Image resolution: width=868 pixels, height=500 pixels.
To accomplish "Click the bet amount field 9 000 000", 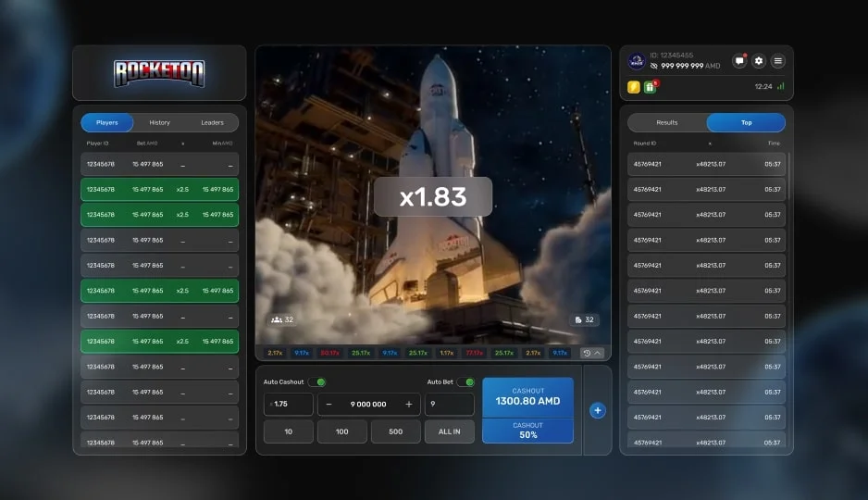I will 368,405.
